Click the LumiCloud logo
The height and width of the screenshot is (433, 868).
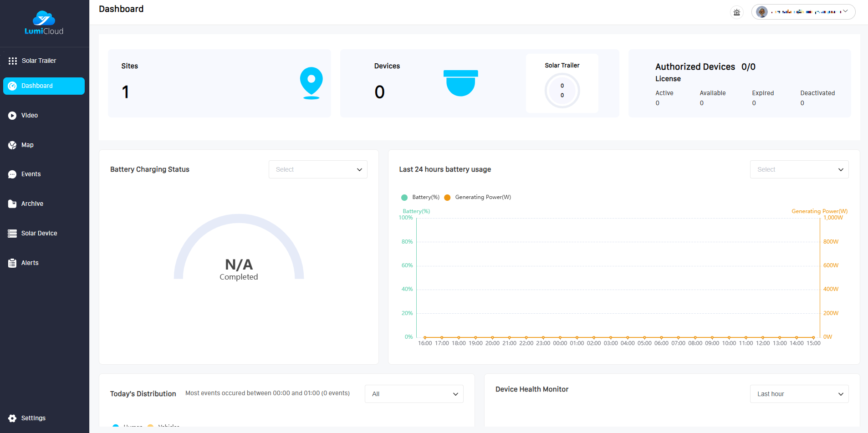44,23
